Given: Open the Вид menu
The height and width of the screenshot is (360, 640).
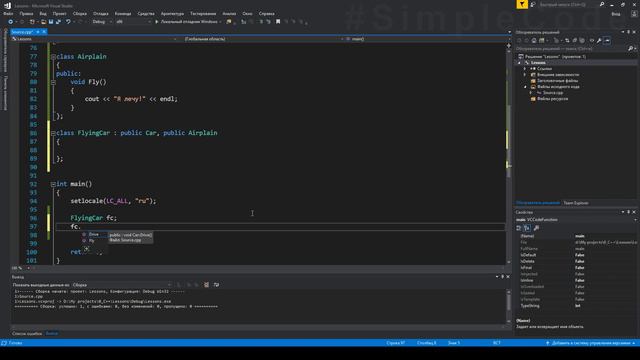Looking at the screenshot, I should click(x=43, y=13).
